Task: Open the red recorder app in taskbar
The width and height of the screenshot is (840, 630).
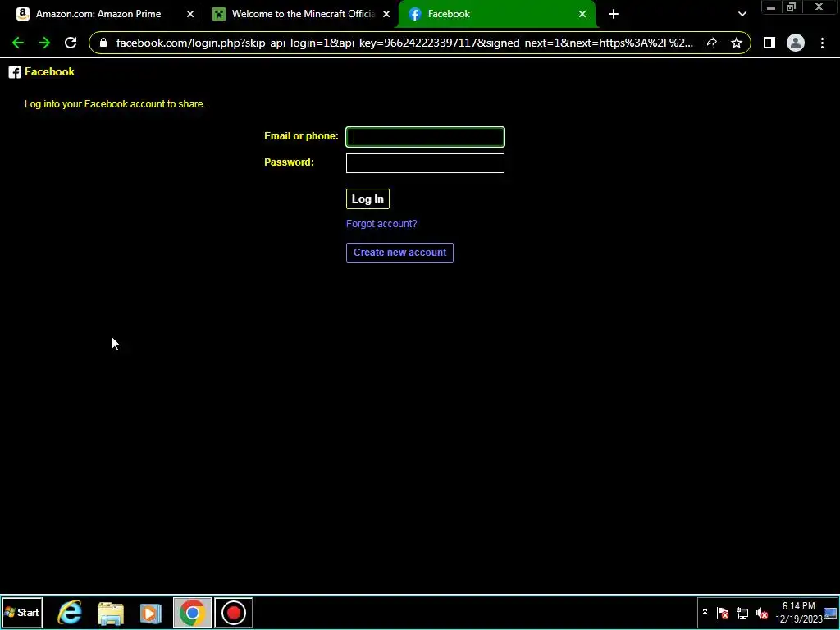Action: (x=234, y=612)
